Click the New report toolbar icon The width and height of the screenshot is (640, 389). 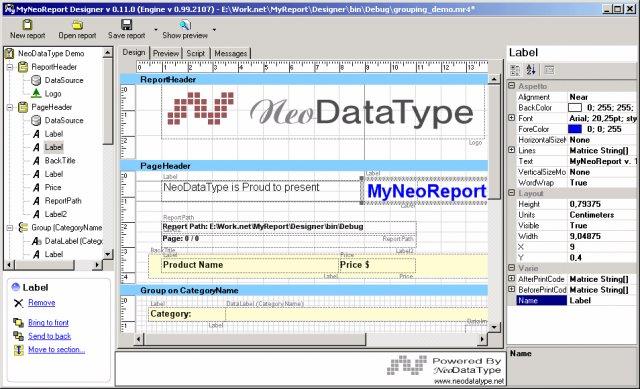point(27,24)
